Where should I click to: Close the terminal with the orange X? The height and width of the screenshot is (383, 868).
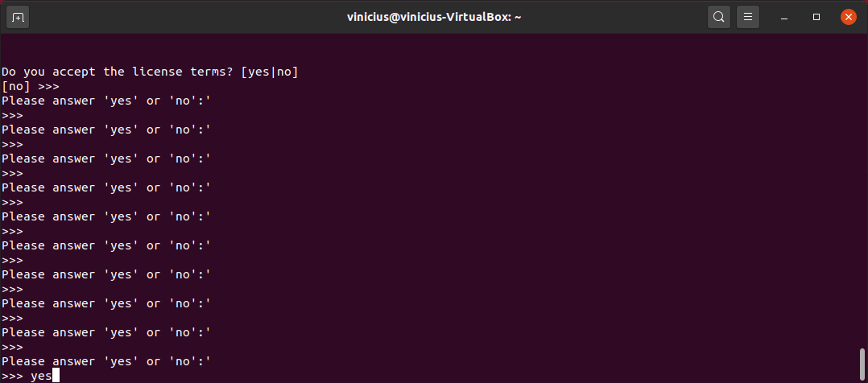click(x=848, y=17)
